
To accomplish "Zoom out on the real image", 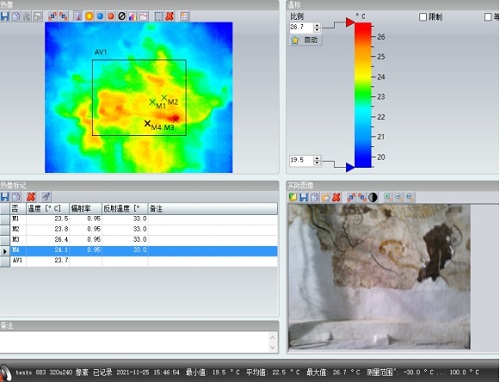I will (x=399, y=197).
